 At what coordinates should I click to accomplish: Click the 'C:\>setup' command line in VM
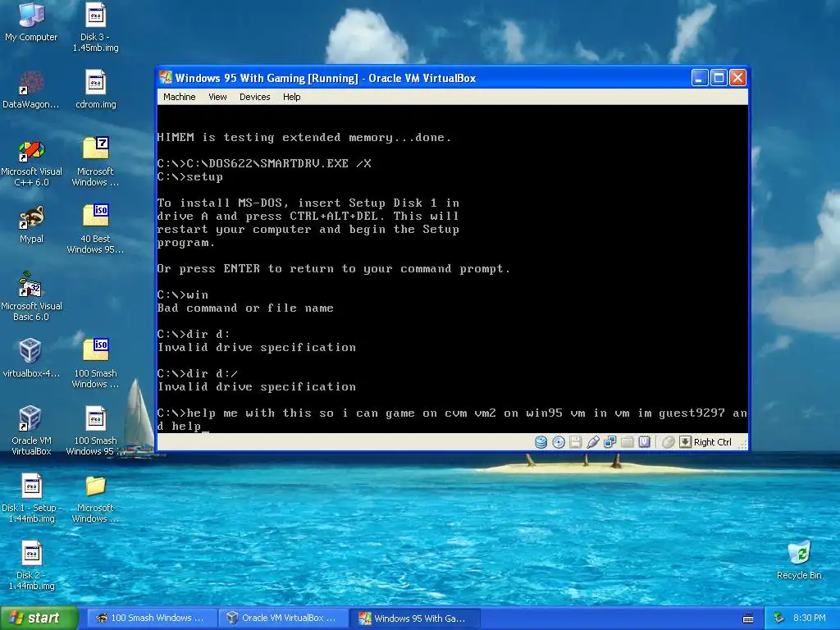[x=190, y=177]
